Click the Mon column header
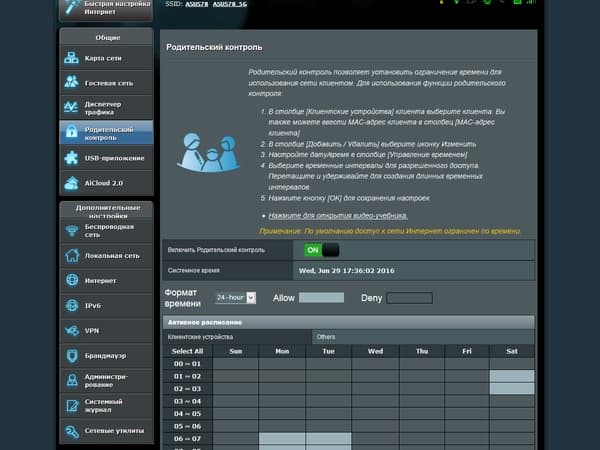This screenshot has height=450, width=600. (282, 351)
